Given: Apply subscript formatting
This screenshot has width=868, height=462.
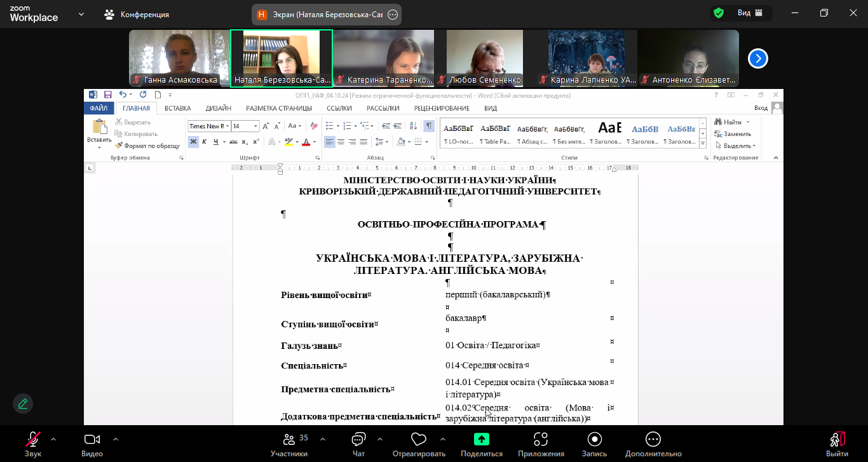Looking at the screenshot, I should click(245, 142).
